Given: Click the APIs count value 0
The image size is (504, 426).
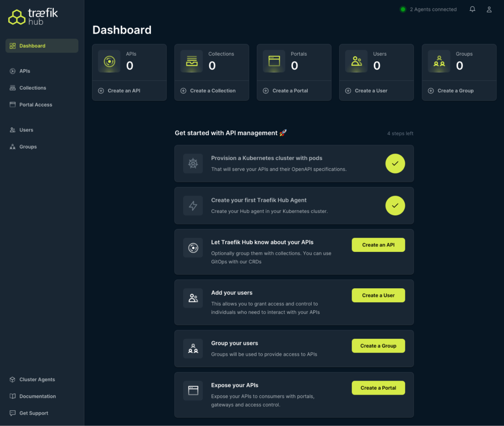Looking at the screenshot, I should 130,66.
